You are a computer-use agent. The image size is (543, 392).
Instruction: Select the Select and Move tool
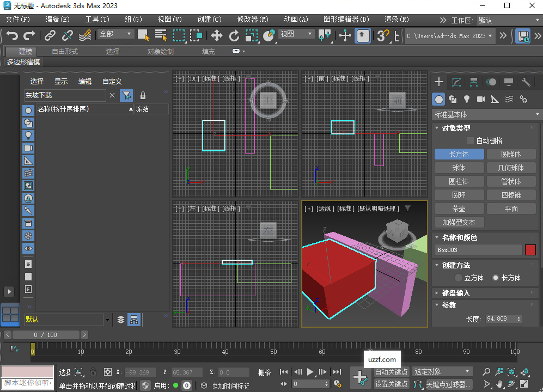[218, 36]
